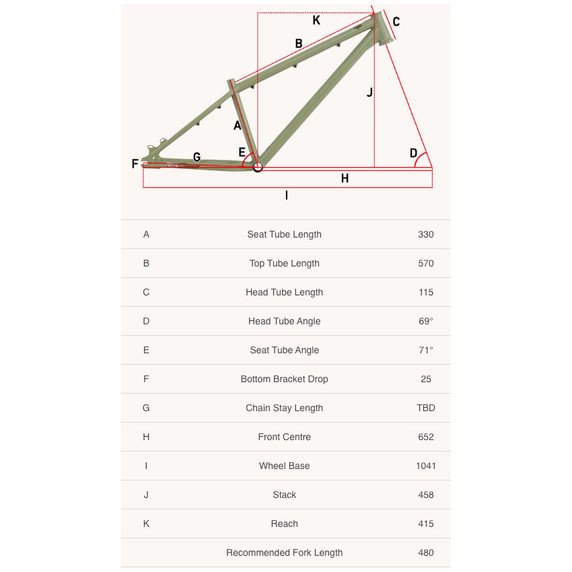Click letter G on the chain stay

197,157
